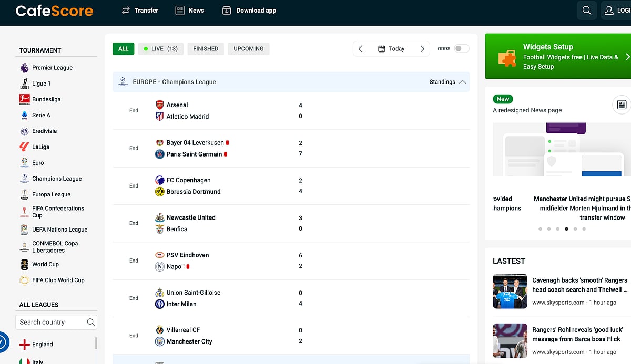Viewport: 631px width, 364px height.
Task: Click the Widgets Setup banner arrow
Action: 627,57
